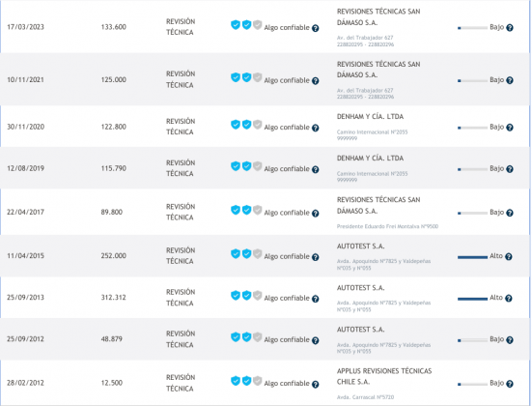Open help for Algo confiable on 30/11/2020 row

(x=315, y=129)
